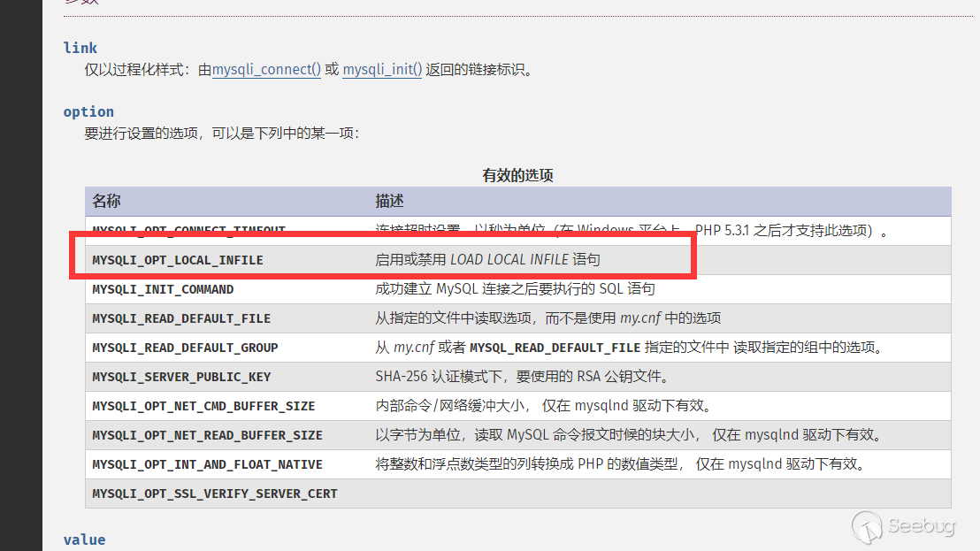980x551 pixels.
Task: Click the MYSQLI_READ_DEFAULT_FILE option name
Action: (x=181, y=318)
